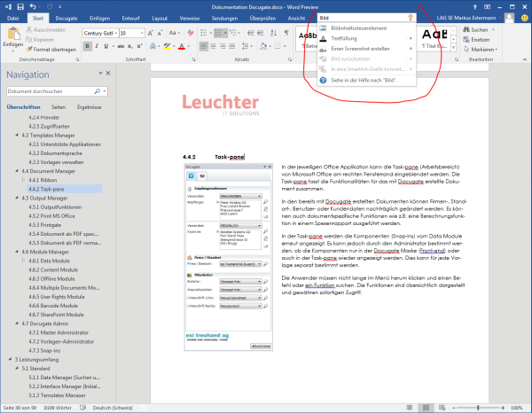Open the Markieren dropdown
This screenshot has width=532, height=413.
click(481, 50)
